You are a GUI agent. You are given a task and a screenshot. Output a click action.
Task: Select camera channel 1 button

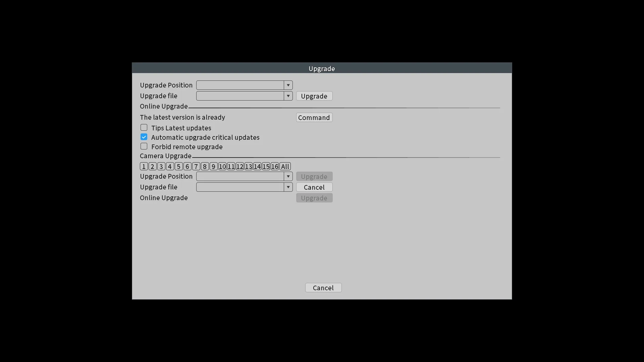[x=144, y=167]
